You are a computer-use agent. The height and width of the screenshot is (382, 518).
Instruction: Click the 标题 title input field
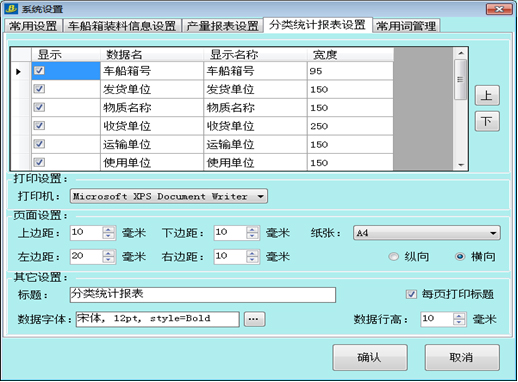[x=203, y=295]
